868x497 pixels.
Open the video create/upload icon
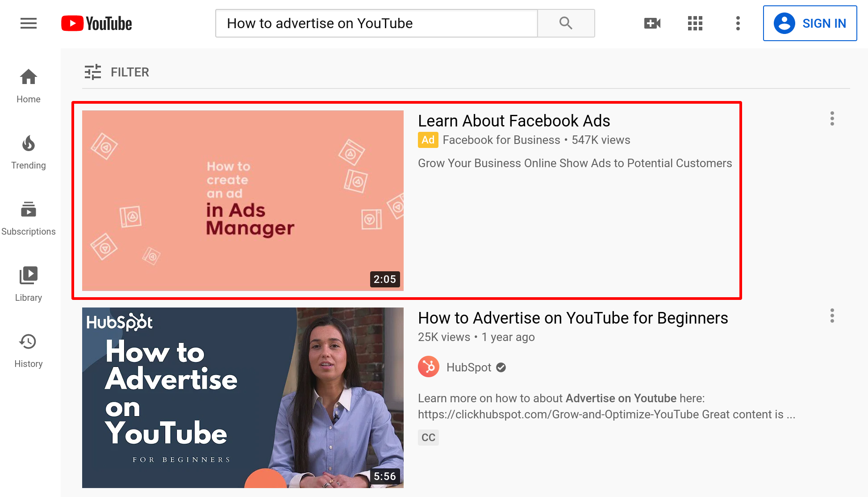coord(652,23)
